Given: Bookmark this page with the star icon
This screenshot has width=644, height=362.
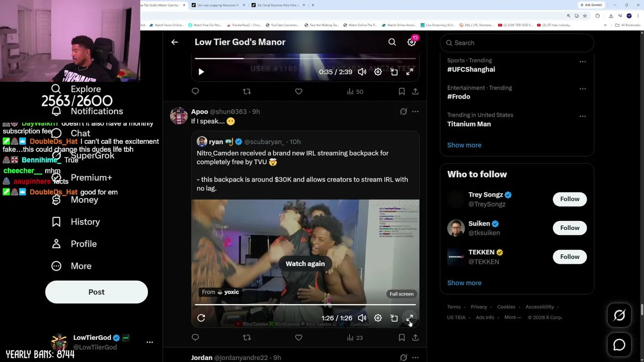Looking at the screenshot, I should coord(585,16).
